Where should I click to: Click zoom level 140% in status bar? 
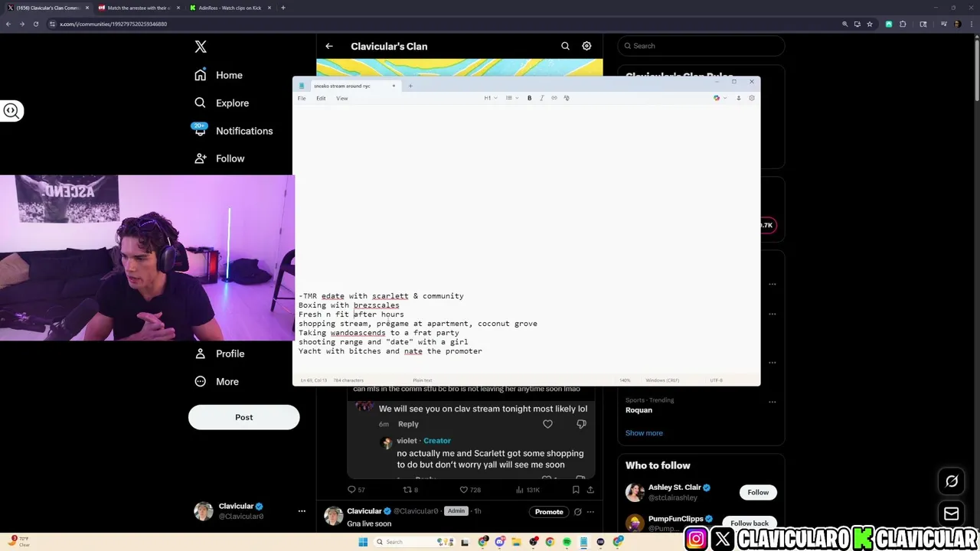click(x=625, y=380)
